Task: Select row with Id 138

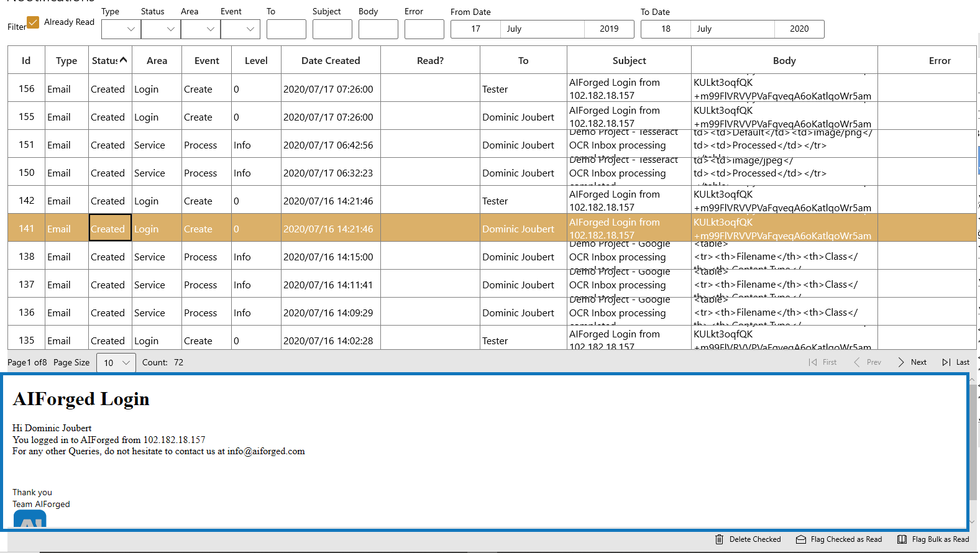Action: point(492,256)
